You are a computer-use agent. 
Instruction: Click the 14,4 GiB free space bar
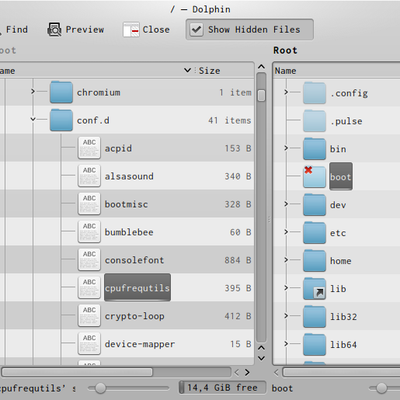pyautogui.click(x=222, y=388)
